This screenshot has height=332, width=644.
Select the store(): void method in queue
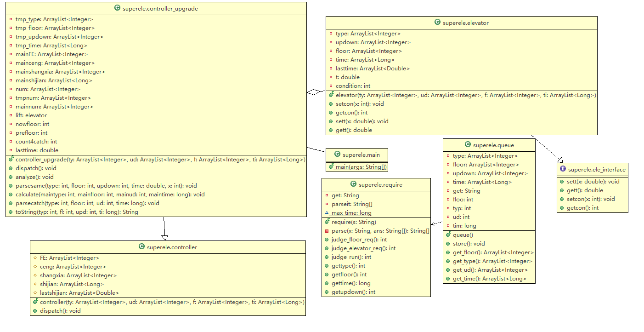click(x=469, y=244)
